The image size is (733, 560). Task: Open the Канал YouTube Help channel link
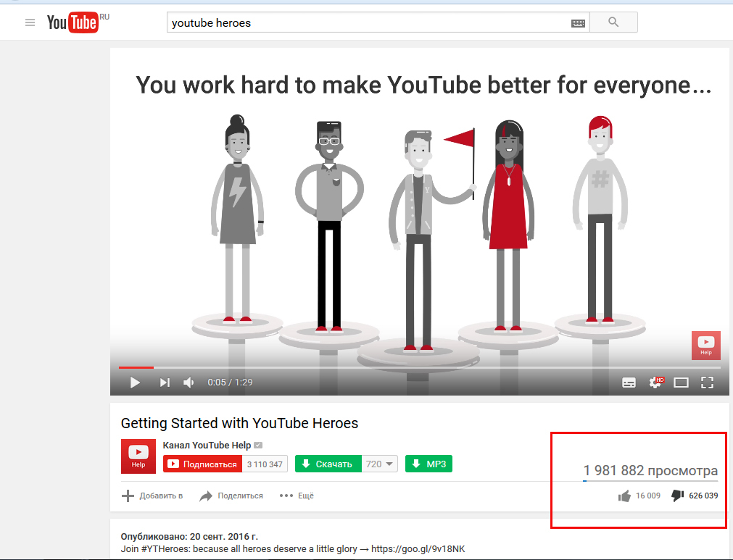(207, 445)
